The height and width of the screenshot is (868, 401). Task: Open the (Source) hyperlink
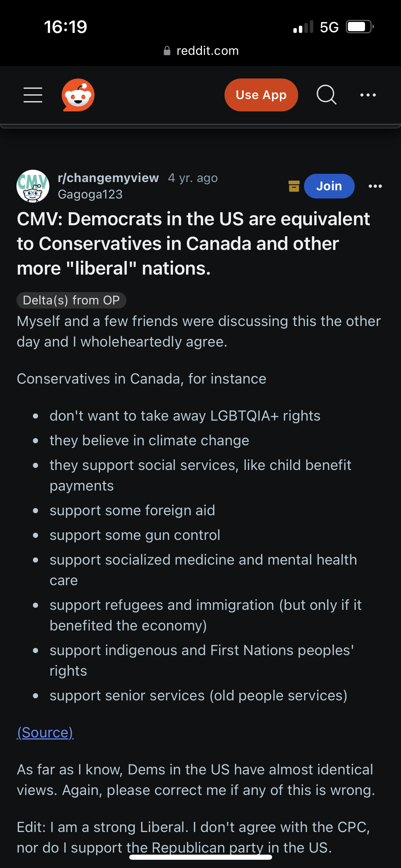point(45,733)
